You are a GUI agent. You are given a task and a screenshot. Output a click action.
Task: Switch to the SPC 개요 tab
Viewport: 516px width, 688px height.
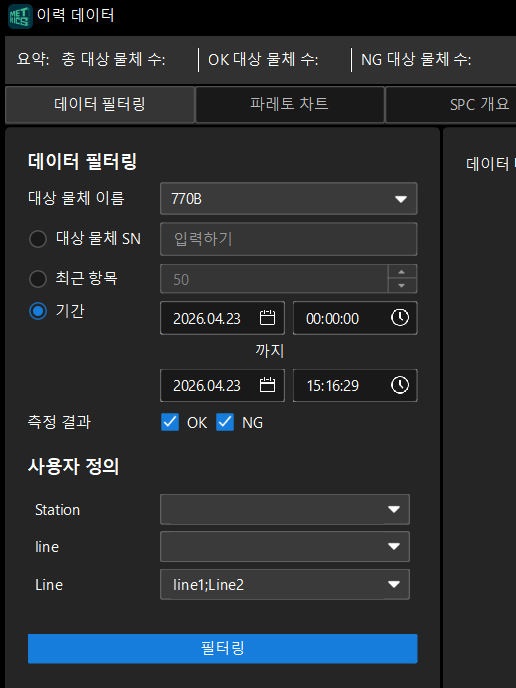pos(451,104)
